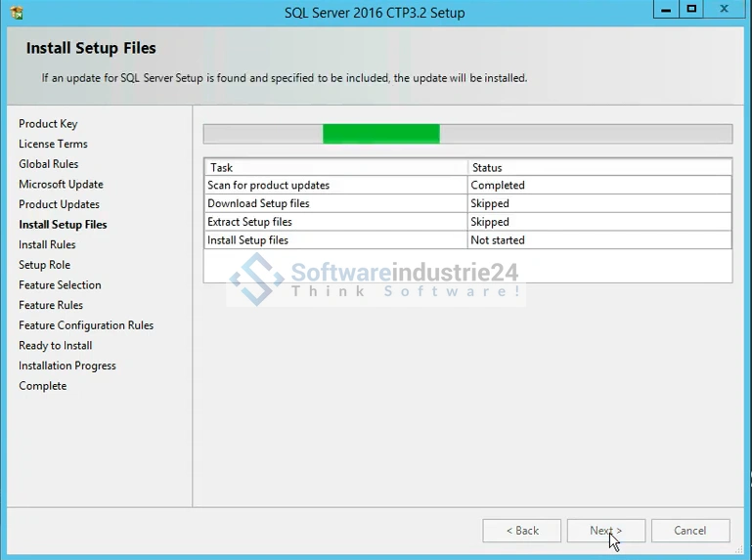Screen dimensions: 752x560
Task: Close the SQL Server 2016 Setup window
Action: tap(725, 10)
